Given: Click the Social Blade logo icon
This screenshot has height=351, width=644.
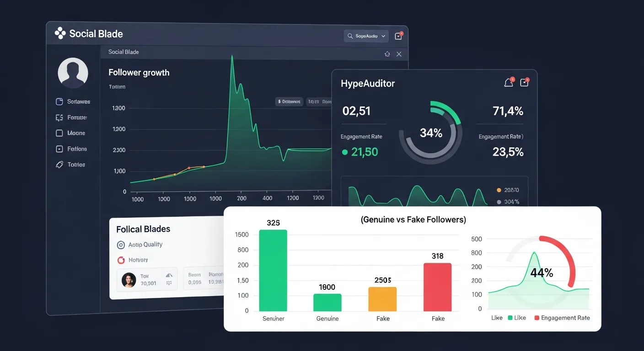Looking at the screenshot, I should pos(59,33).
